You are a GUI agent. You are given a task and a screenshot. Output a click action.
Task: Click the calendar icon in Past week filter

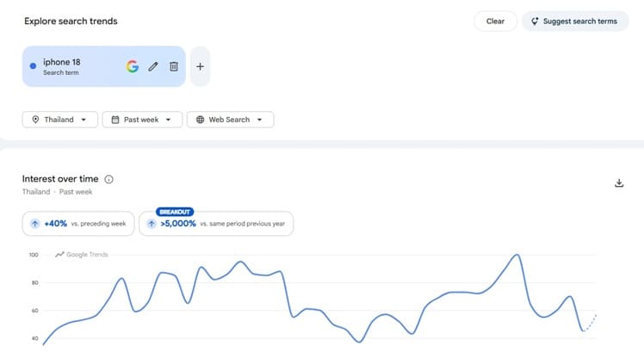click(x=115, y=120)
